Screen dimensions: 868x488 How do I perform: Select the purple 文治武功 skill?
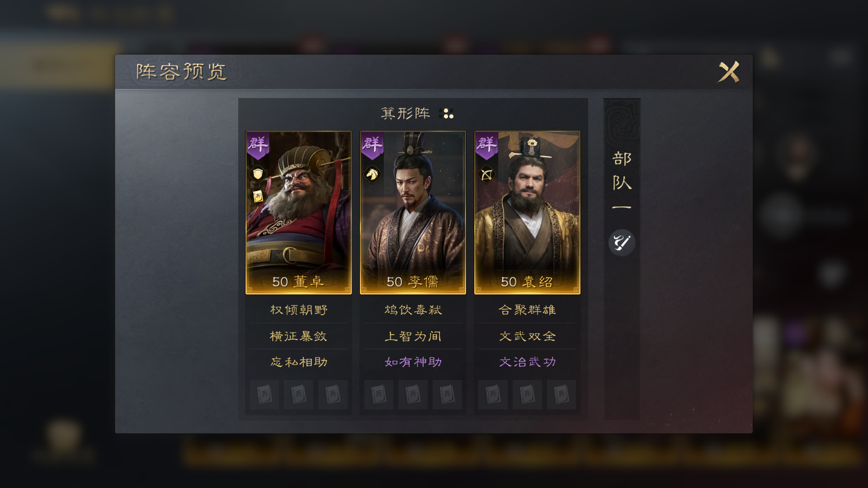click(x=527, y=362)
